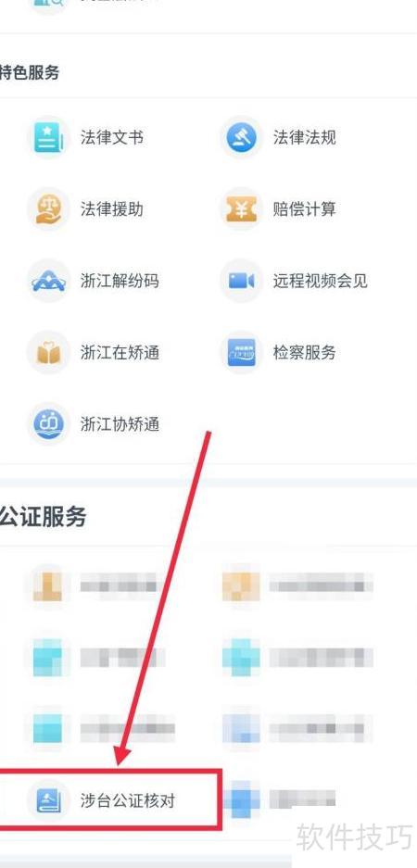The width and height of the screenshot is (417, 868).
Task: Select the 公证服务 section heading
Action: click(x=43, y=518)
